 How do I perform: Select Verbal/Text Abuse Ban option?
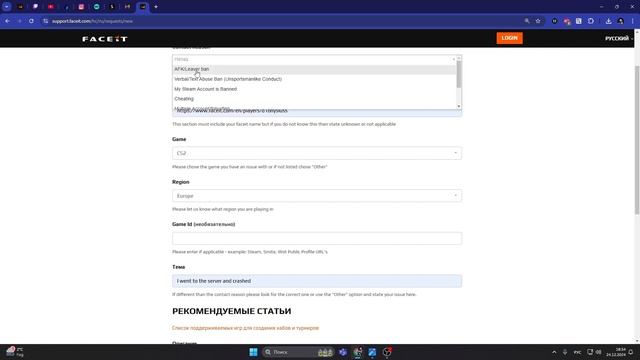[x=314, y=79]
